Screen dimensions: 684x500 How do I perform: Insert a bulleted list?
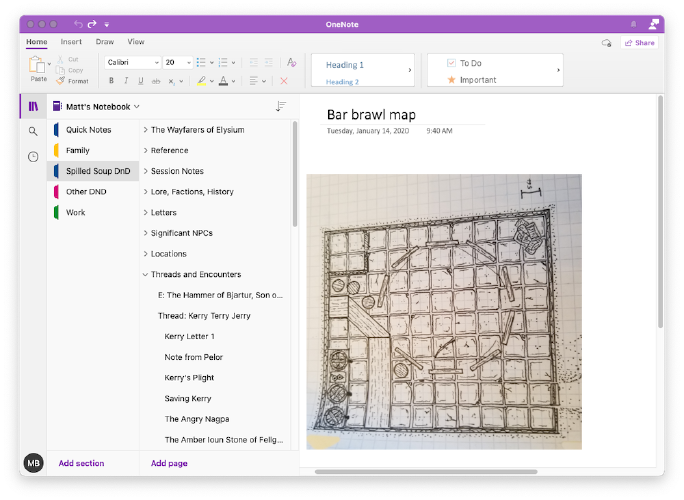201,62
